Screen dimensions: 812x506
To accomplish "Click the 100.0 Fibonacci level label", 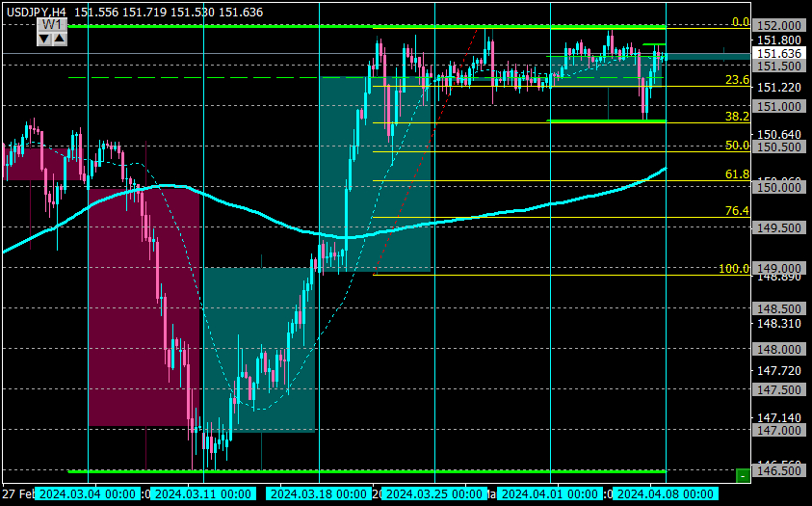I will click(734, 268).
